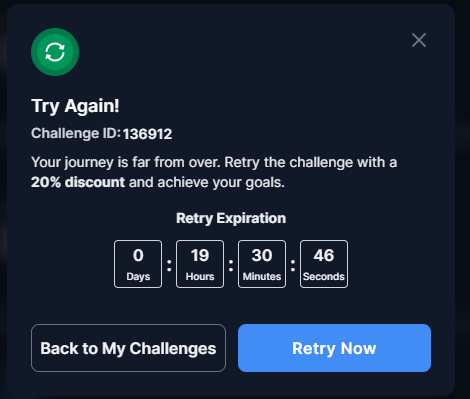
Task: Click the 20% discount bold text
Action: (x=78, y=182)
